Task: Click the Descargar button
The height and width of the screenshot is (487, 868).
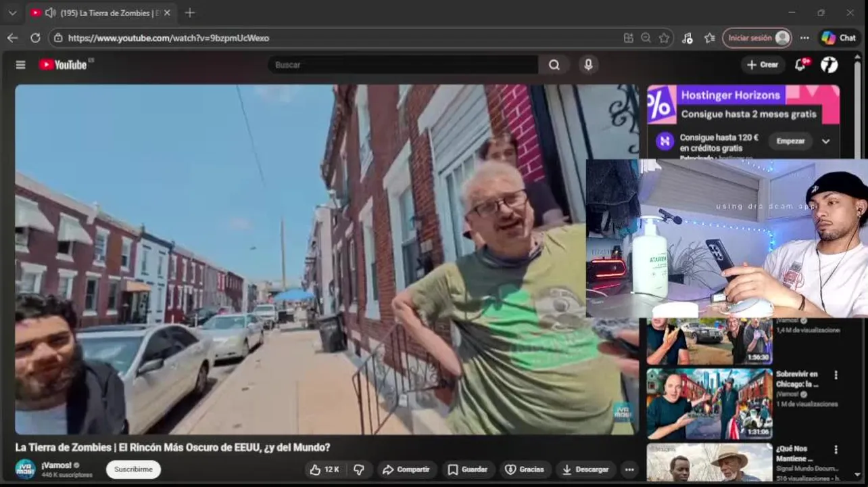Action: tap(585, 469)
